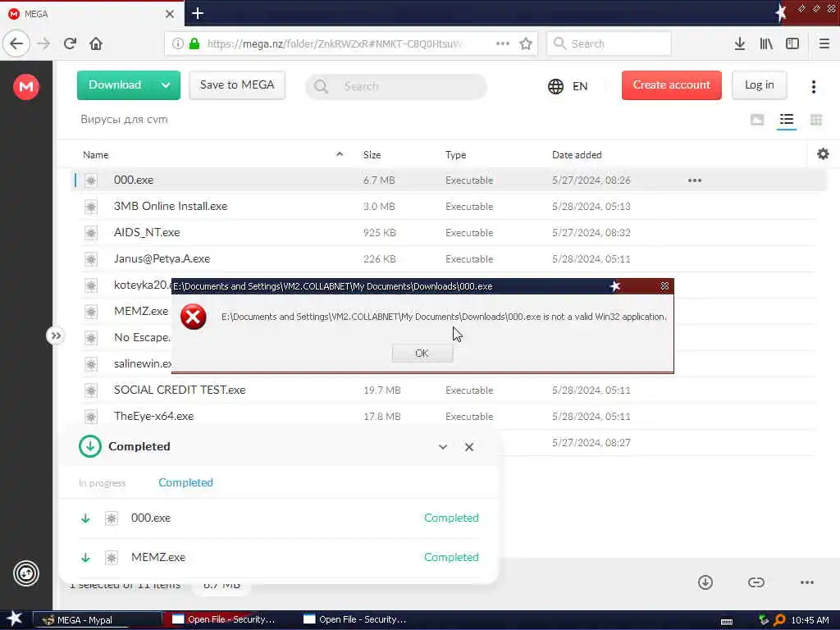
Task: Open a new browser tab with plus
Action: click(x=198, y=13)
